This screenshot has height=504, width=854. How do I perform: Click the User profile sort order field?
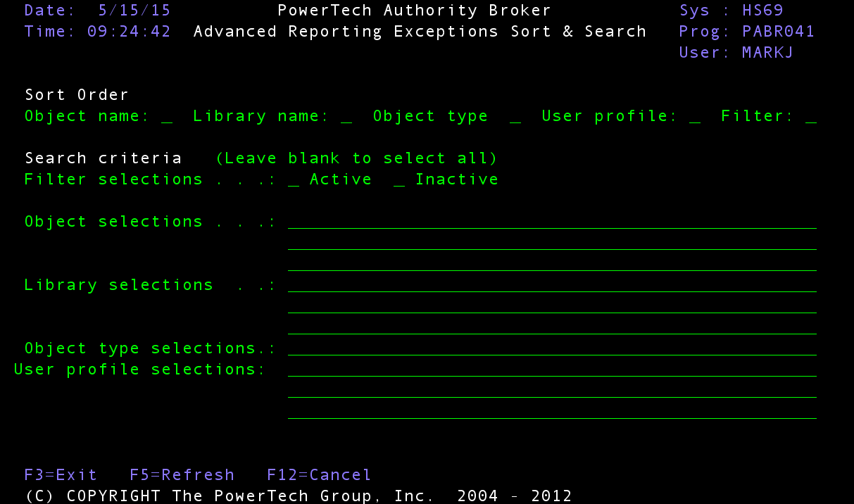pyautogui.click(x=695, y=117)
